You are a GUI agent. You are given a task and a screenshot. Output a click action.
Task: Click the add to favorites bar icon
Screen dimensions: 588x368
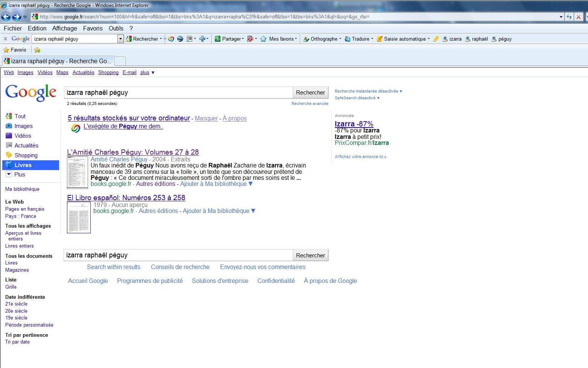coord(37,50)
